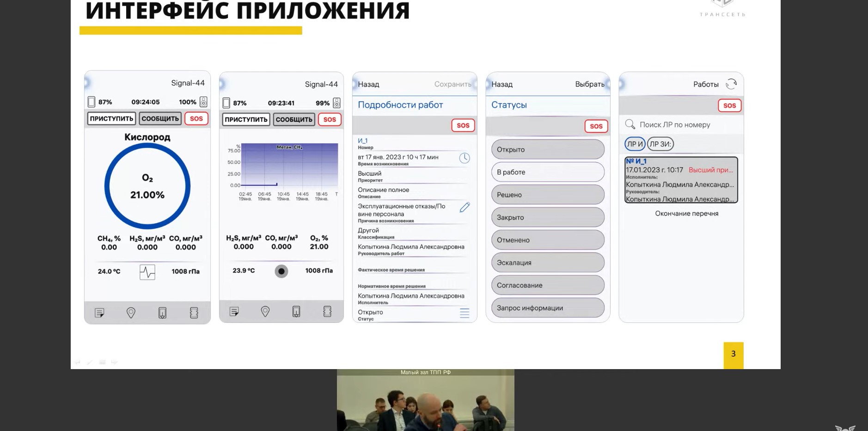Click the search magnifier icon
This screenshot has height=431, width=868.
coord(630,124)
